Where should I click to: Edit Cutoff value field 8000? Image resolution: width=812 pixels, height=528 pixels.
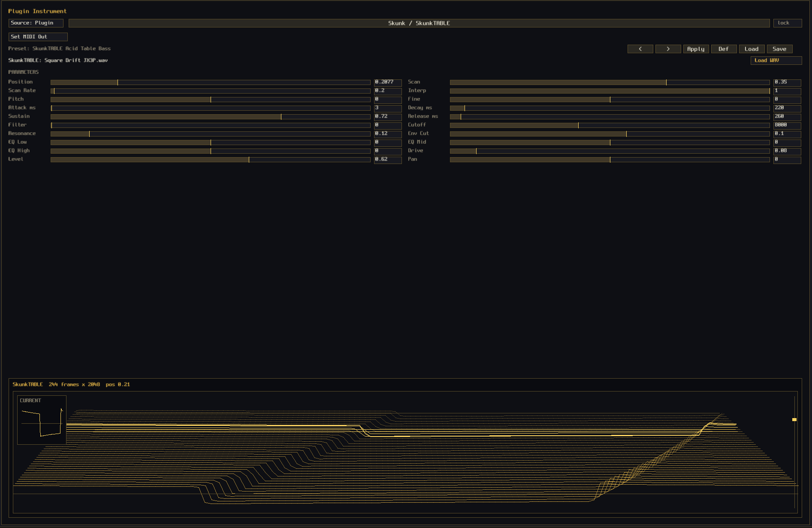(x=787, y=125)
